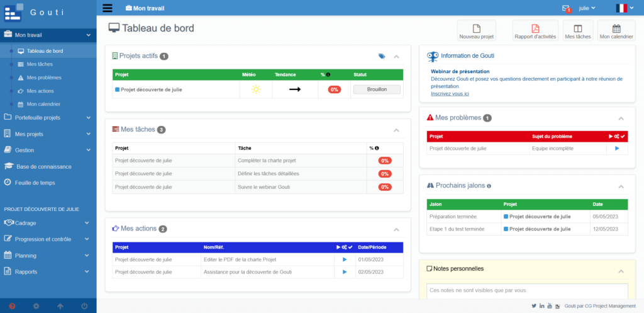The image size is (644, 313).
Task: Open the julie user menu
Action: tap(587, 8)
